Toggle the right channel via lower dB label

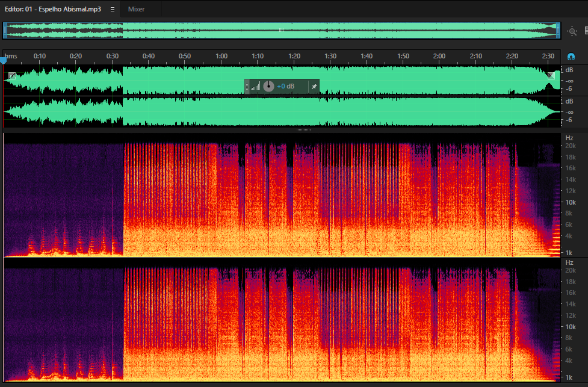pyautogui.click(x=569, y=101)
